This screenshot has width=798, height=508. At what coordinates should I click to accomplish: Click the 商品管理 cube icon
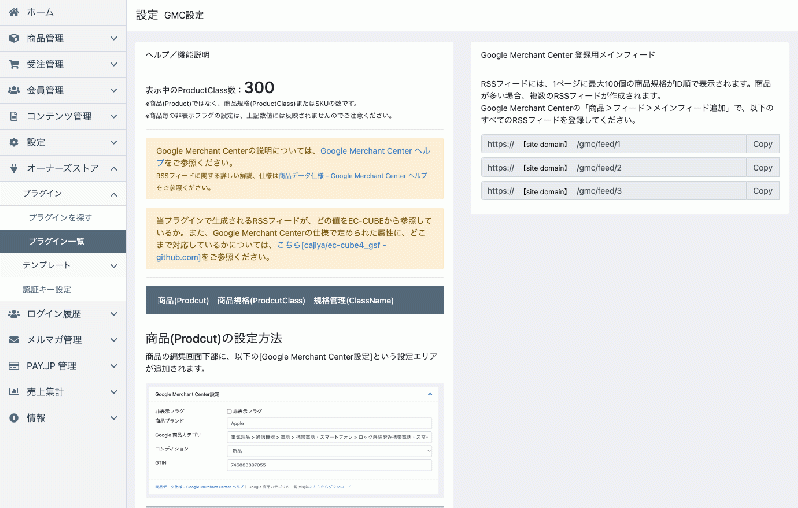tap(14, 38)
